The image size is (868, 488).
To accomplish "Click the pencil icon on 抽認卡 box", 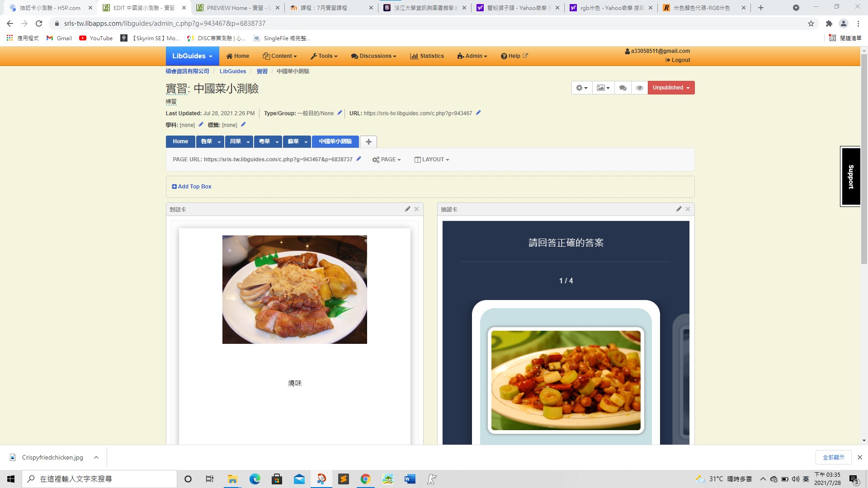I will (679, 209).
